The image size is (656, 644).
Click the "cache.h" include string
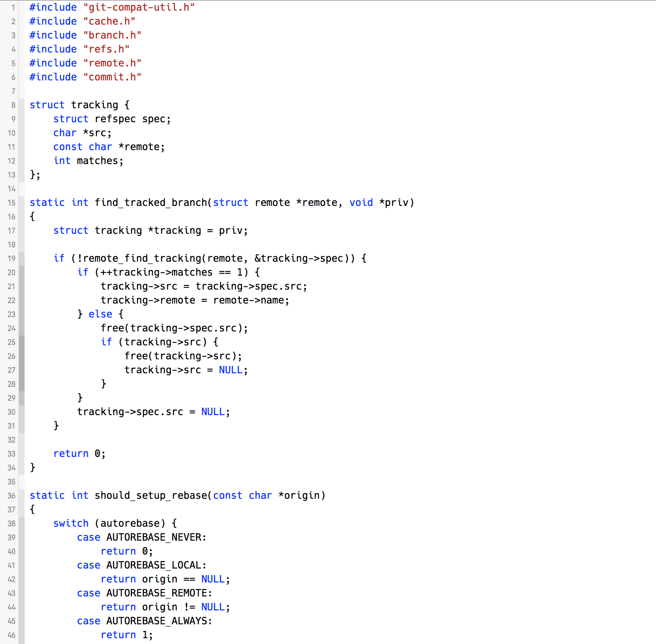tap(109, 21)
